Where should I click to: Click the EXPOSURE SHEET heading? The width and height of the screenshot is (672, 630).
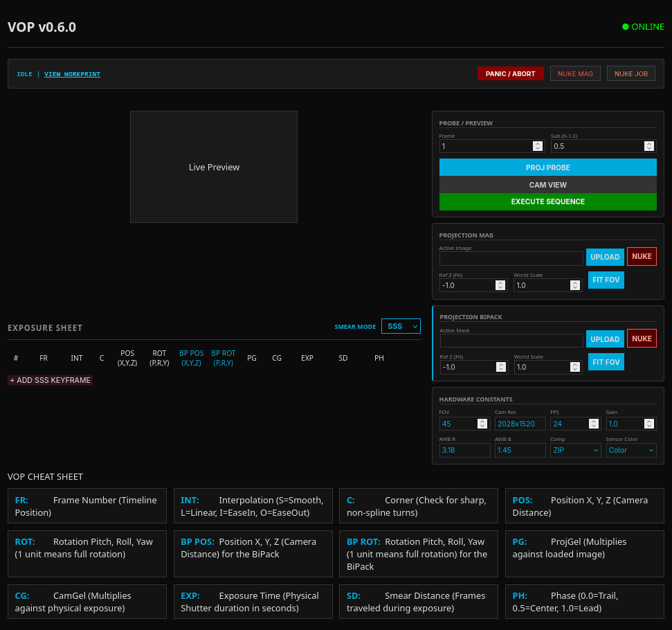44,327
